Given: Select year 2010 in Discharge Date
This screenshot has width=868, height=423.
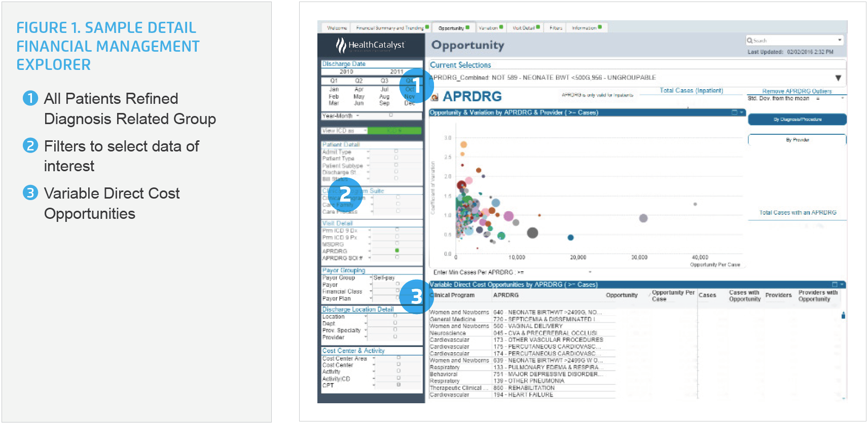Looking at the screenshot, I should coord(346,71).
